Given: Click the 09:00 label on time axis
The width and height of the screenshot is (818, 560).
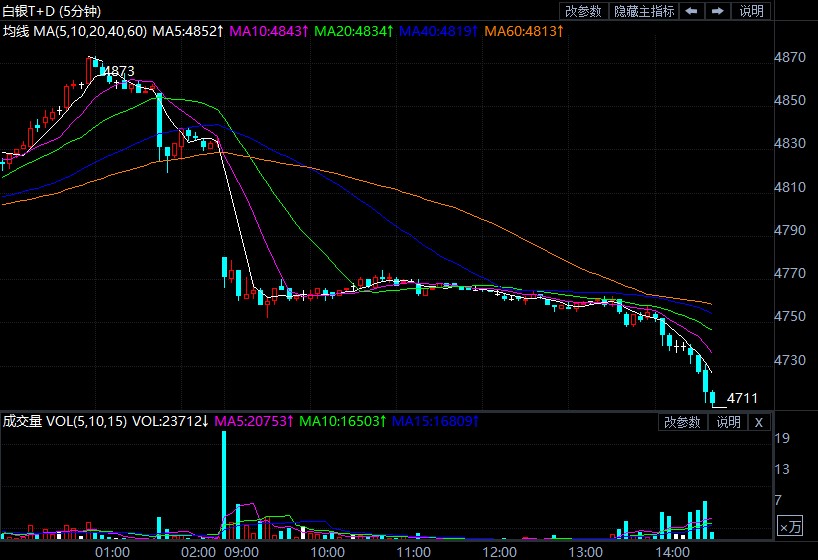Looking at the screenshot, I should coord(242,551).
